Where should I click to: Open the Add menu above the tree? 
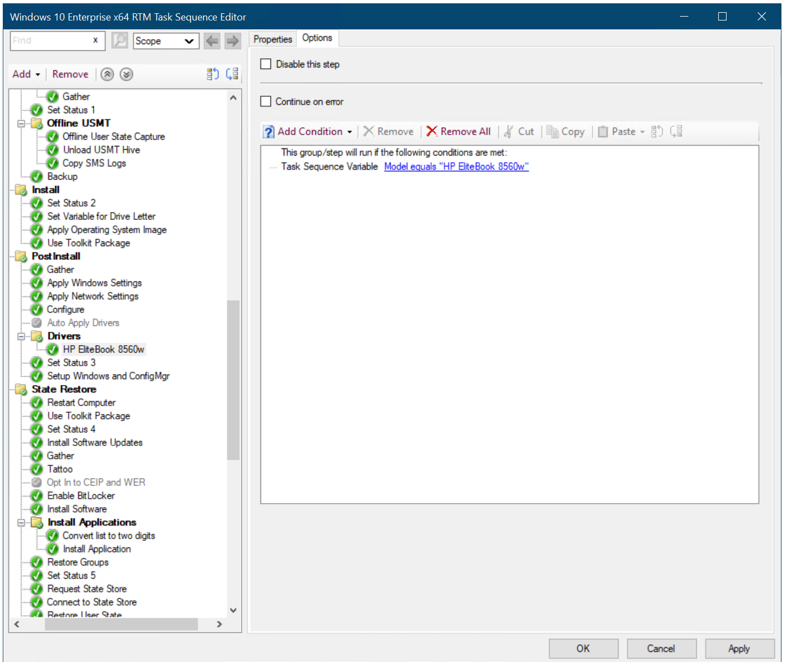click(x=26, y=74)
